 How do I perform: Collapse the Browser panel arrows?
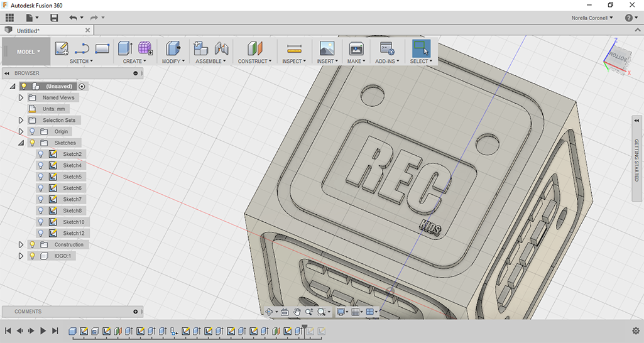tap(6, 73)
